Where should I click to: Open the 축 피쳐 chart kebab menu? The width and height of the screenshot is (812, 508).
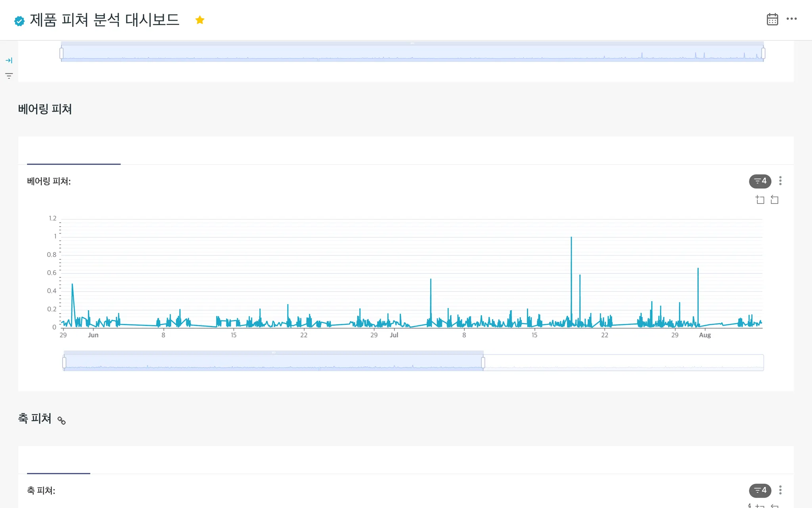(x=780, y=490)
